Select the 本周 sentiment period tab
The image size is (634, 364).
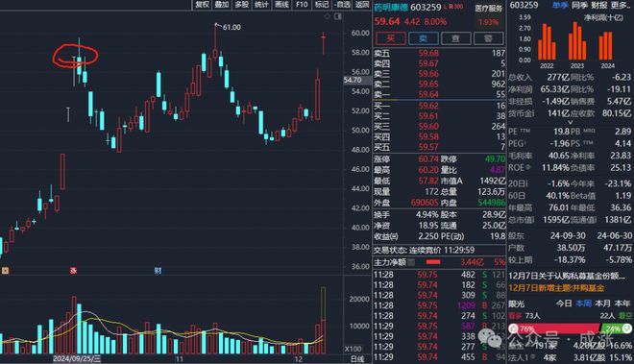(x=583, y=303)
